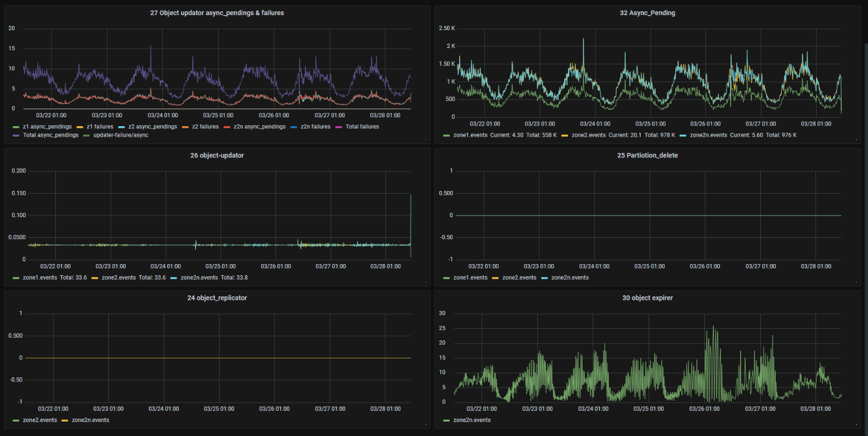868x436 pixels.
Task: Select zone1.events in the Partiotion_delete legend
Action: point(470,277)
